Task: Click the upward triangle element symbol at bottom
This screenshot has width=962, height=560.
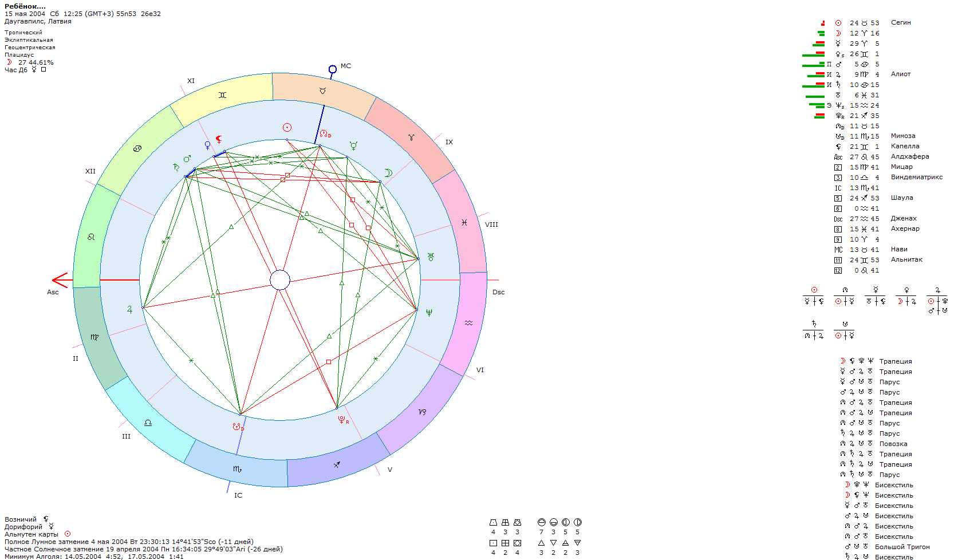Action: [x=541, y=543]
